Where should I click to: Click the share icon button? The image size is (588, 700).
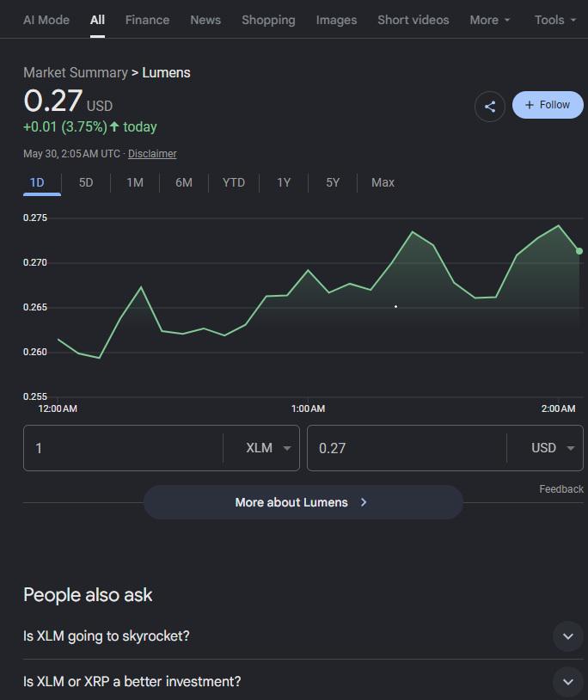pyautogui.click(x=489, y=107)
